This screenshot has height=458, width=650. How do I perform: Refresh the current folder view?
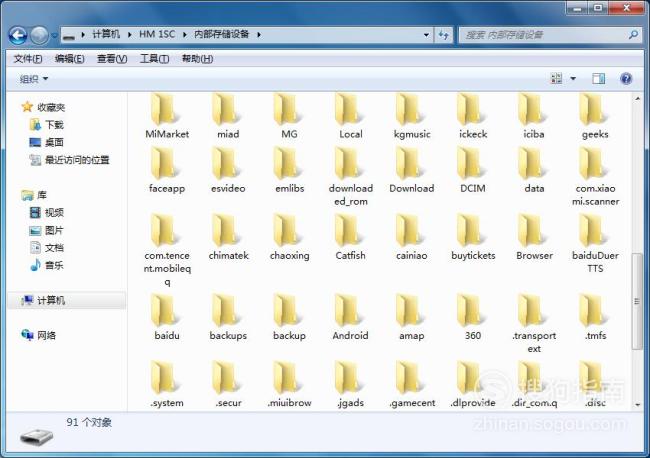(443, 35)
